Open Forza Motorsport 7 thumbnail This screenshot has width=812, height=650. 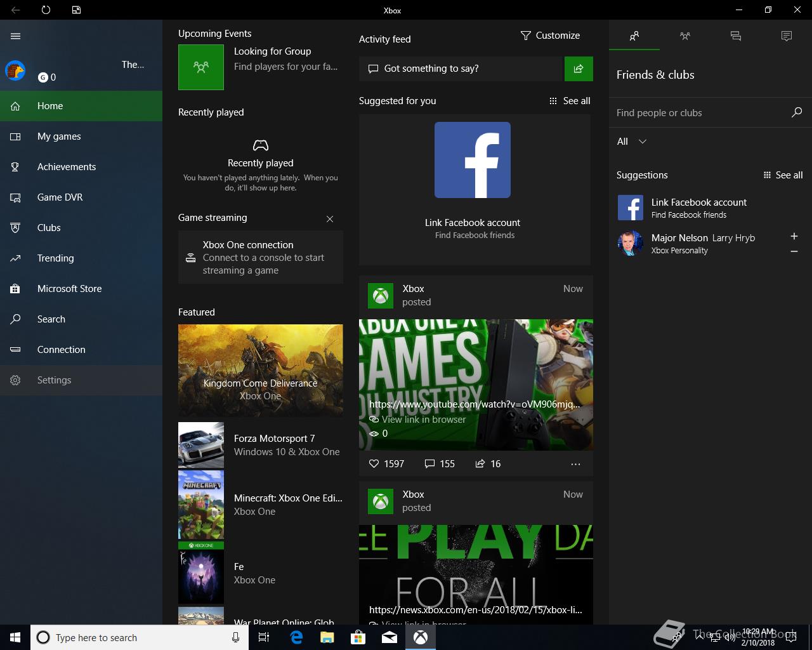pos(201,445)
